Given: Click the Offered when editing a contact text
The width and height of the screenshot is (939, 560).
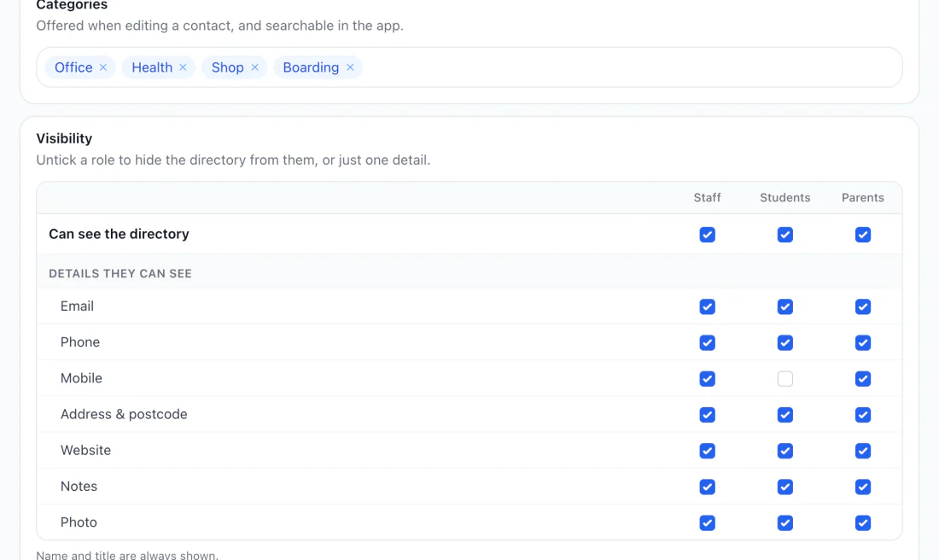Looking at the screenshot, I should (219, 26).
